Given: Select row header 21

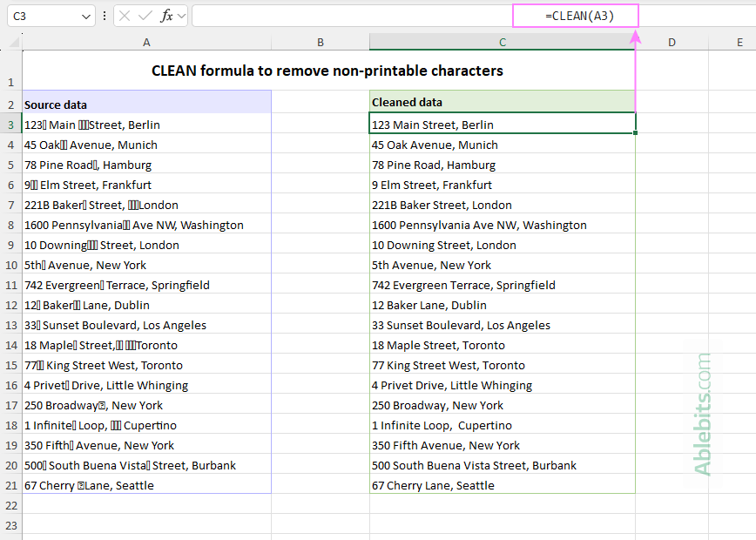Looking at the screenshot, I should 10,485.
